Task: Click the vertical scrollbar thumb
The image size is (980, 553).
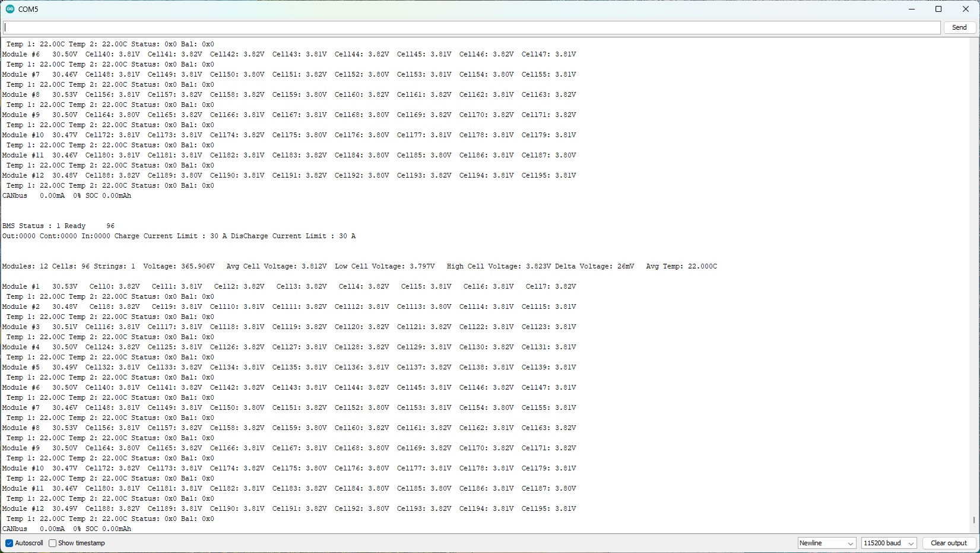Action: [x=974, y=520]
